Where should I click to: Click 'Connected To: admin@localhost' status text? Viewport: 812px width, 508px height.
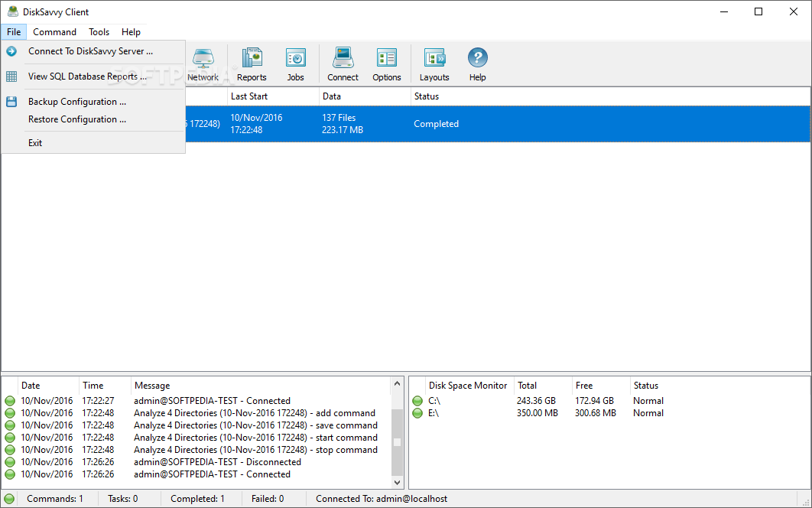coord(382,499)
